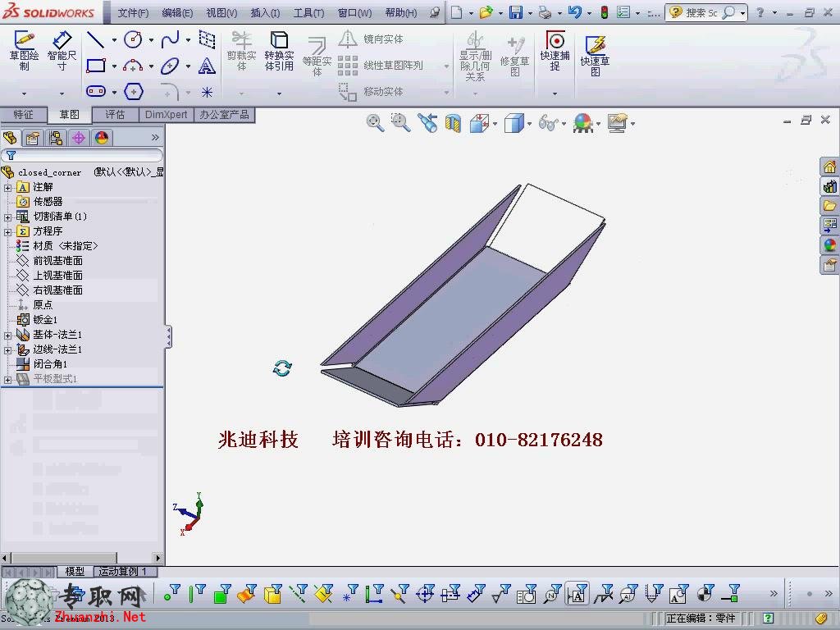Toggle Quick Snaps (快速捕捉)

coord(555,51)
